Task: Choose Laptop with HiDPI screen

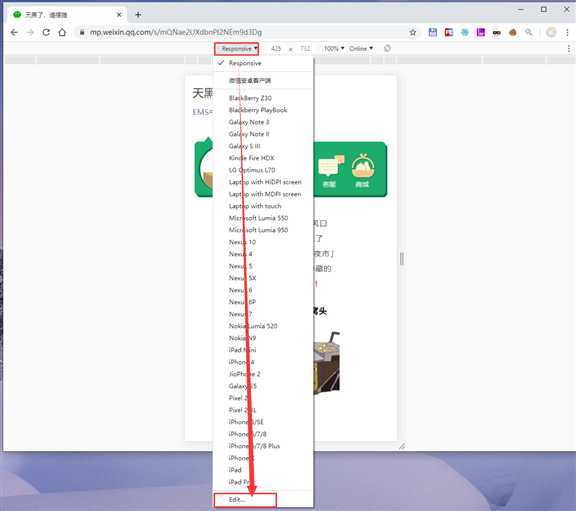Action: 263,182
